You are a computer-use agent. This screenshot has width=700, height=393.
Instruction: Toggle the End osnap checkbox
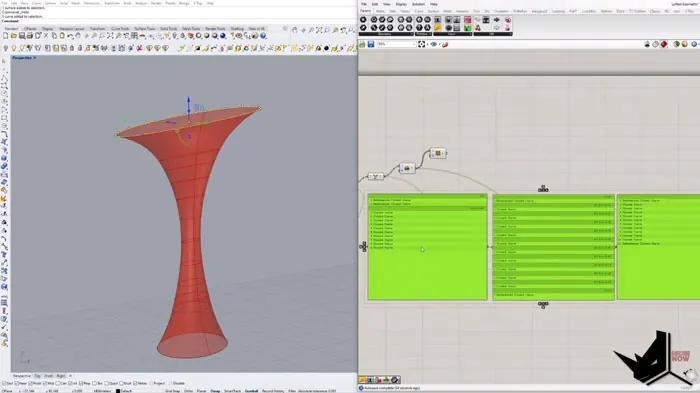click(x=4, y=383)
